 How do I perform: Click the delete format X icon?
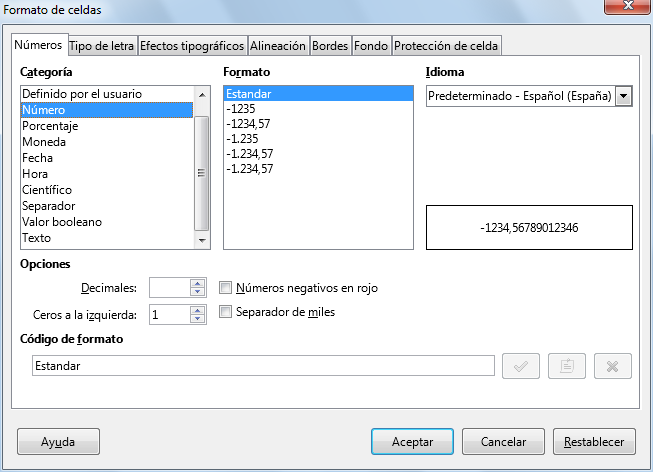coord(613,366)
